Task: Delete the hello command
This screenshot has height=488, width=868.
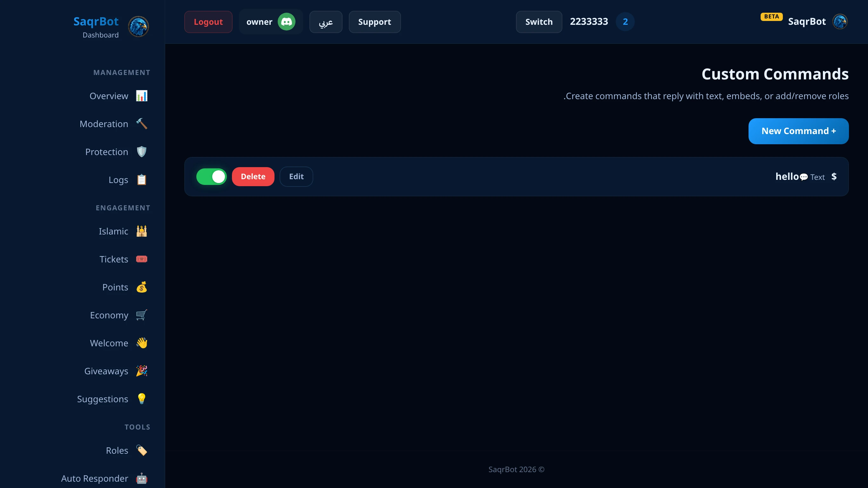Action: [x=253, y=177]
